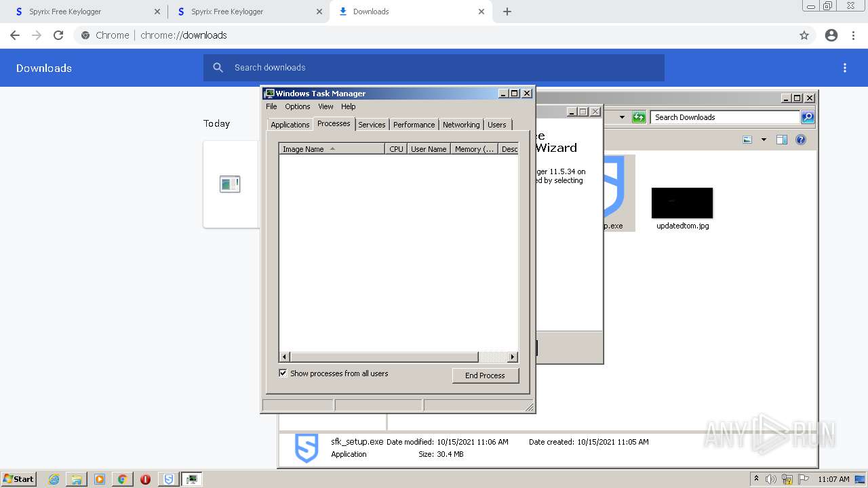Open the Services tab in Task Manager
The image size is (868, 488).
pos(372,125)
